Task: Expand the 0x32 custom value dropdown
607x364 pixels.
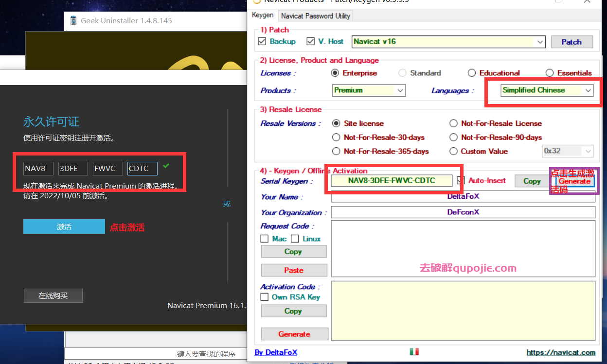Action: pos(568,151)
